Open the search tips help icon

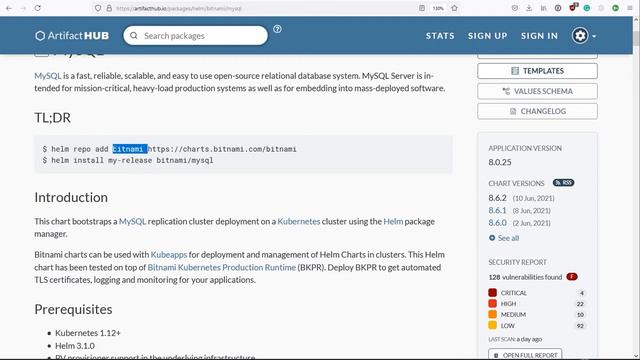tap(277, 29)
